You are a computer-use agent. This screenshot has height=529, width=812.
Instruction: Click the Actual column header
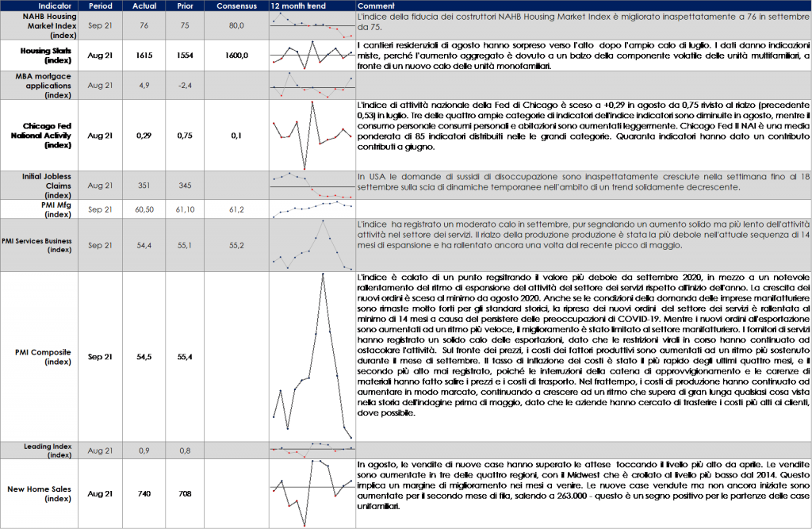click(x=144, y=6)
